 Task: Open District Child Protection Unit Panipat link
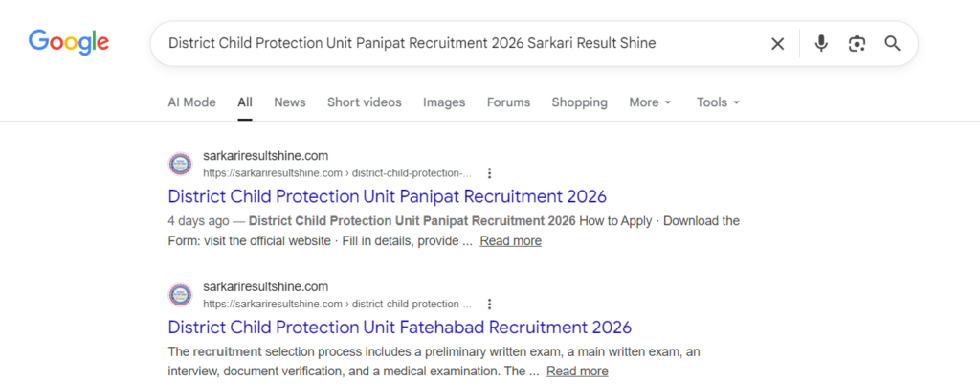387,196
